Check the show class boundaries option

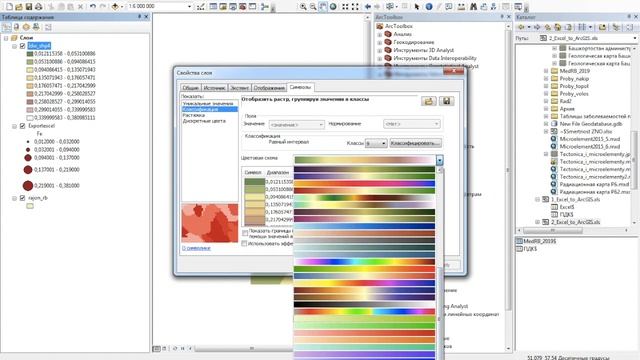244,233
